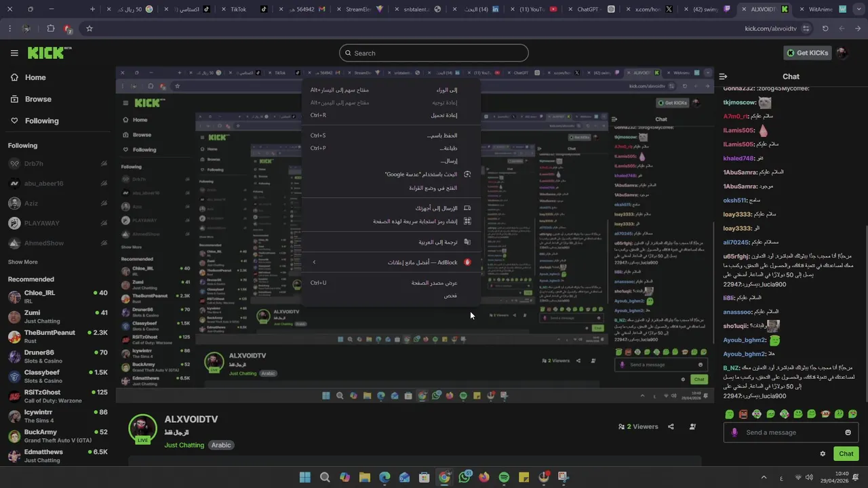Click the follow user icon beside share
Screen dimensions: 868x488
(692, 426)
